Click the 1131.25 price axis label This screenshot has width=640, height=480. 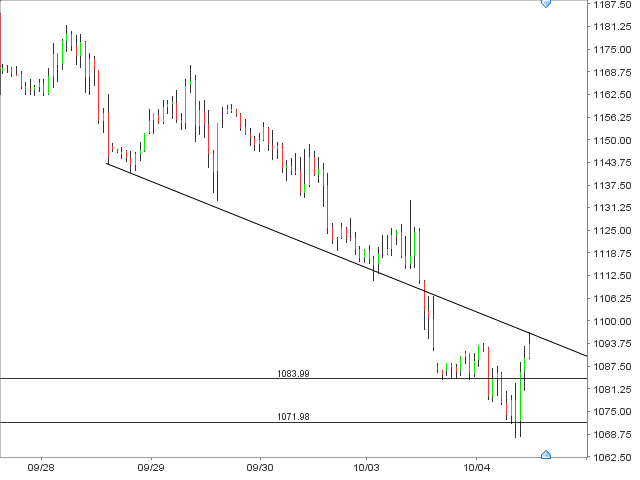click(x=612, y=208)
